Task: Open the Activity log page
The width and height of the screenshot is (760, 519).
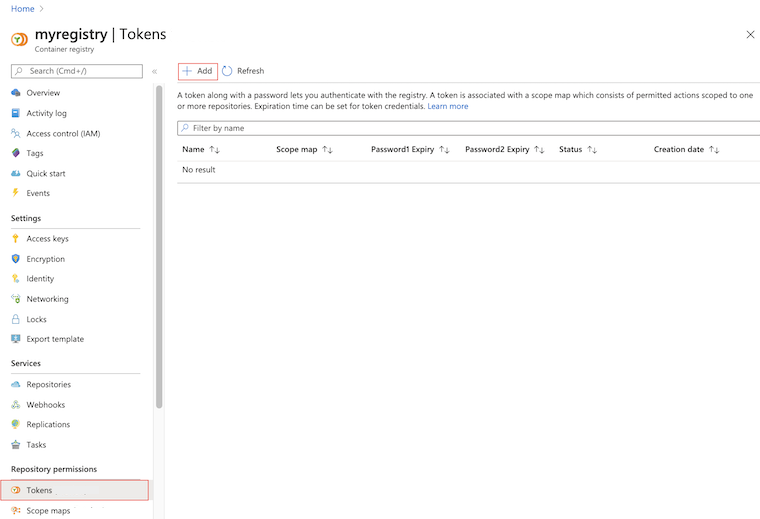Action: click(47, 113)
